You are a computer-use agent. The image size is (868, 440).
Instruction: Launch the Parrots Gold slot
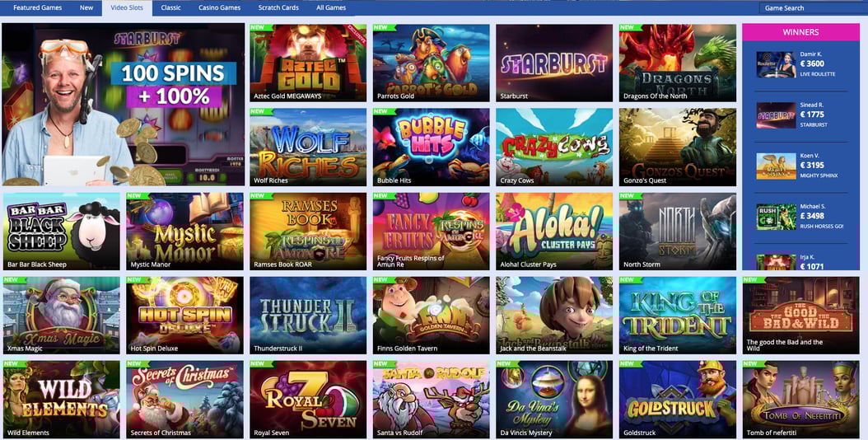click(x=432, y=63)
